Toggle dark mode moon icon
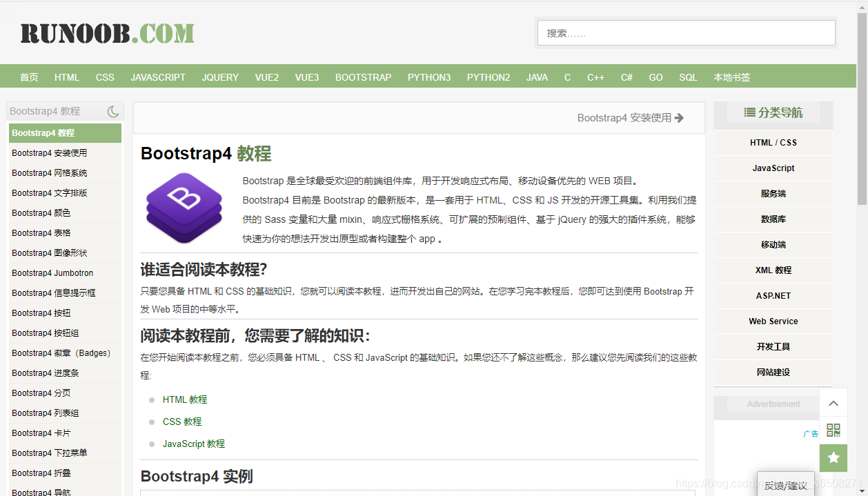The height and width of the screenshot is (496, 868). point(113,111)
